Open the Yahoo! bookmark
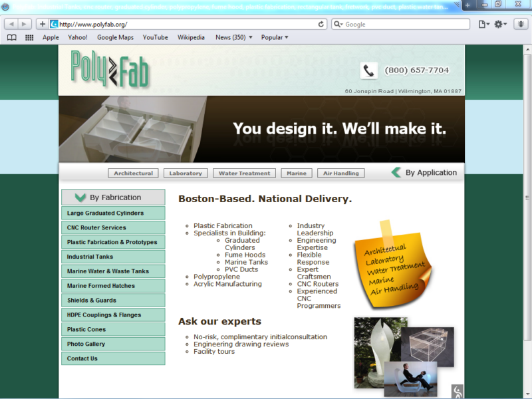The height and width of the screenshot is (399, 532). 78,37
